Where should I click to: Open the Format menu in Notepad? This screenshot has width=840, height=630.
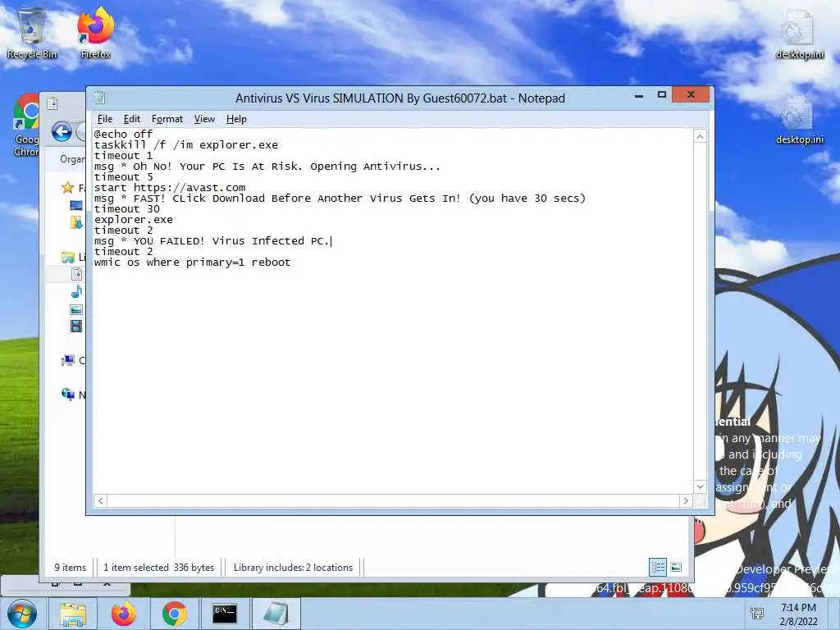click(x=167, y=119)
